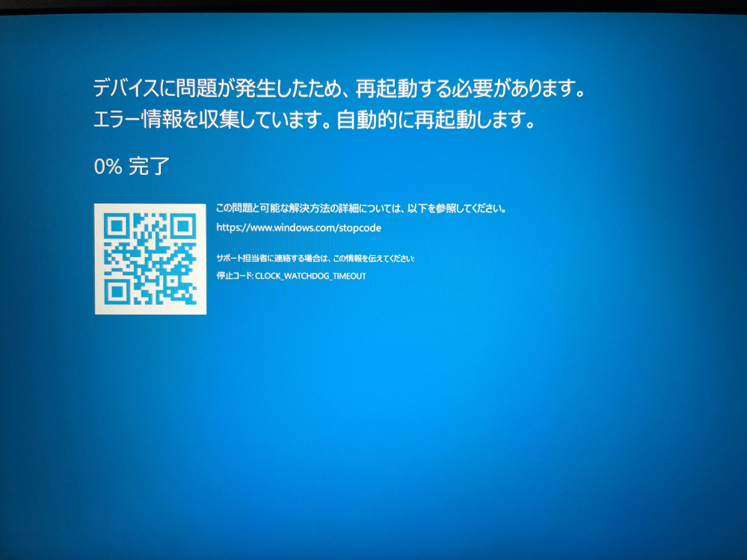Screen dimensions: 747x560
Task: Click the '0% 完了' progress text
Action: (132, 166)
